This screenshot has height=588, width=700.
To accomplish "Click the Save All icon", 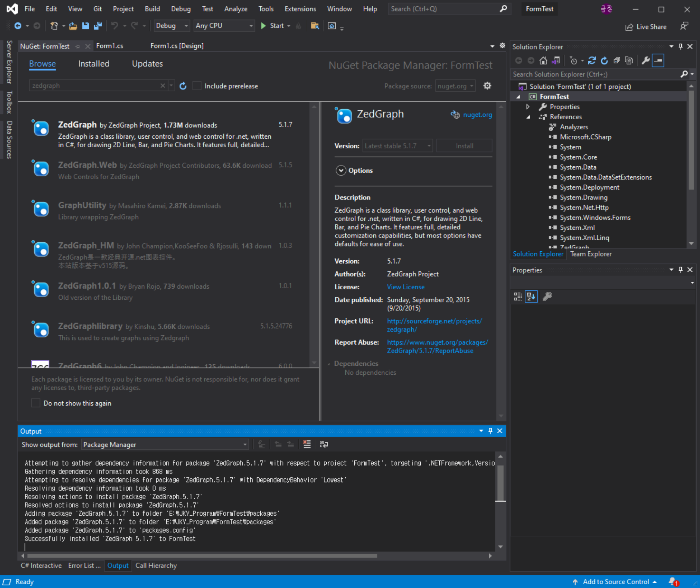I will [x=98, y=26].
